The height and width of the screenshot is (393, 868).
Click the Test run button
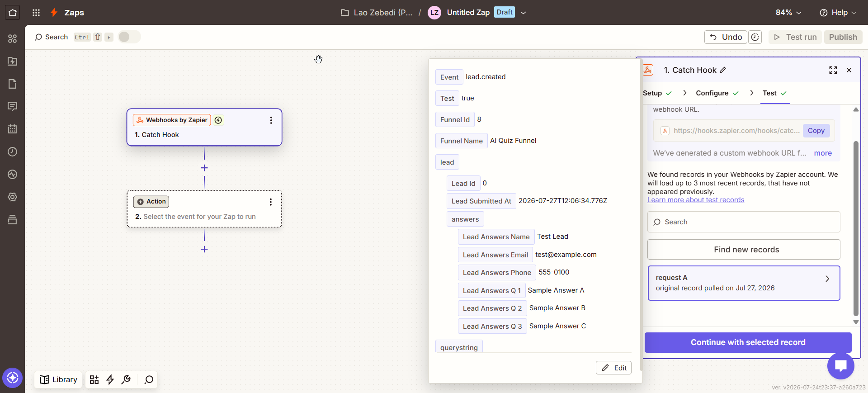point(795,37)
